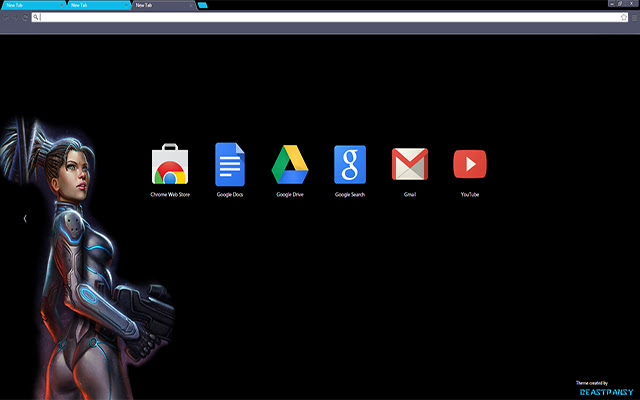Close the first New Tab
Screen dimensions: 640x400
pos(60,5)
